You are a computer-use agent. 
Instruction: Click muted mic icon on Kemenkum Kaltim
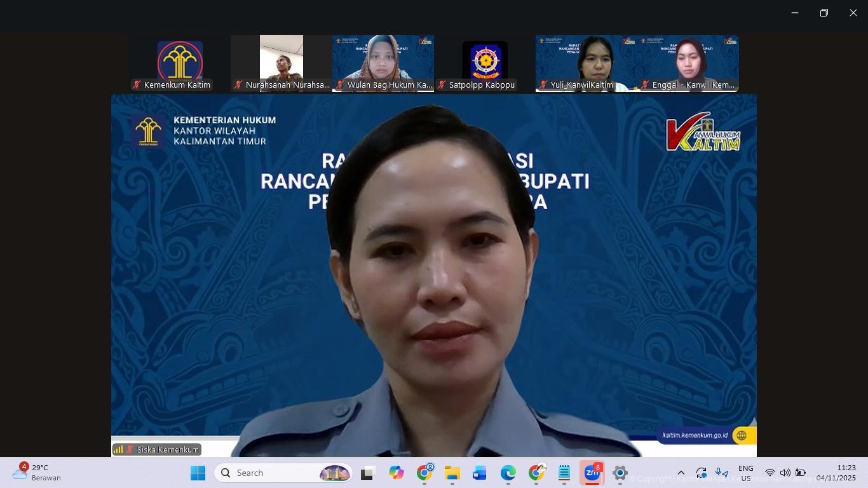coord(137,85)
